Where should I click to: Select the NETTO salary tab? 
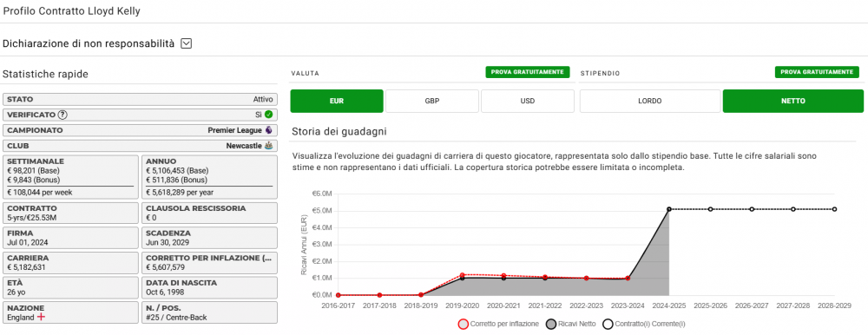793,102
